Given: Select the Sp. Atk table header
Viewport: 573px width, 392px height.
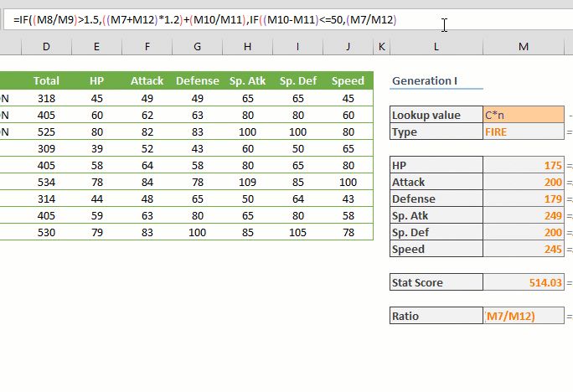Looking at the screenshot, I should tap(247, 81).
